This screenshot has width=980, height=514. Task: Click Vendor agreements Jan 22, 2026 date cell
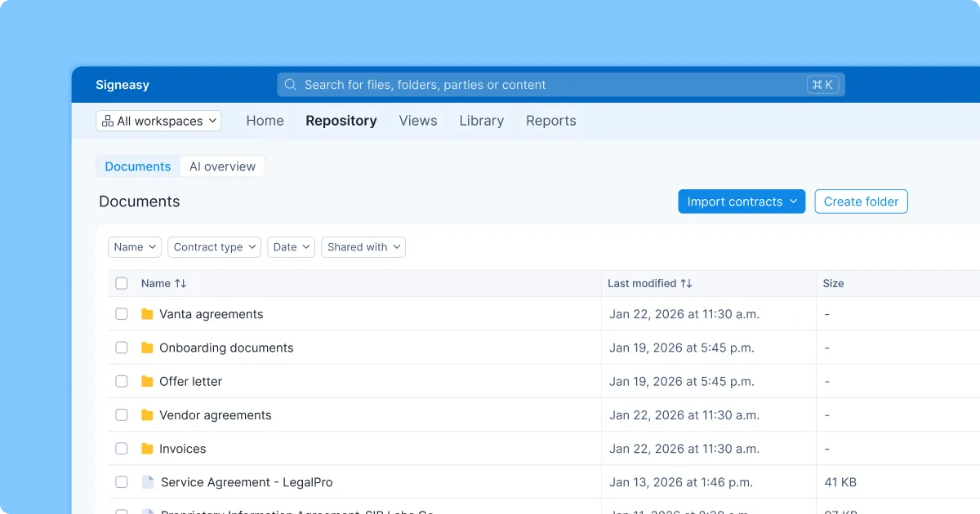[684, 415]
